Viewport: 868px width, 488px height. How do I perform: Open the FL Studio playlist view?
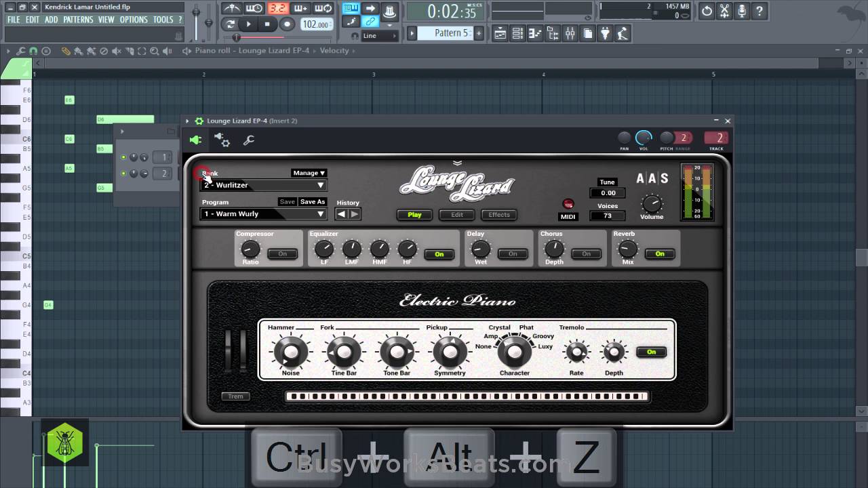pyautogui.click(x=500, y=33)
